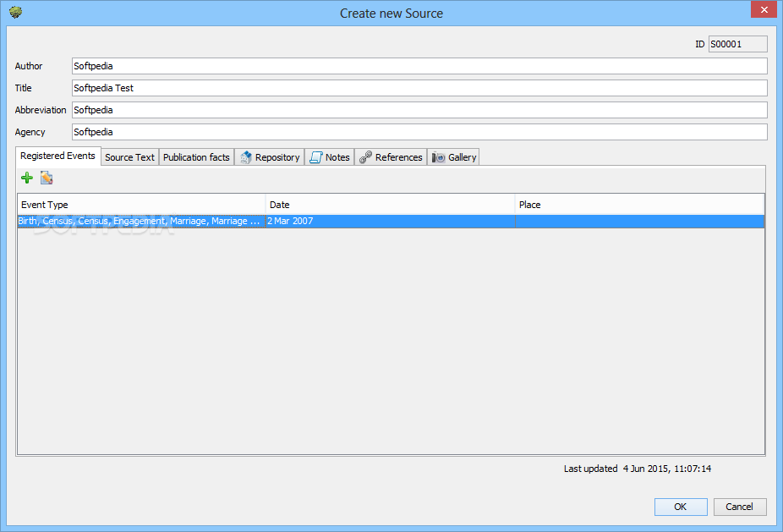
Task: Click the Agency label
Action: tap(30, 132)
